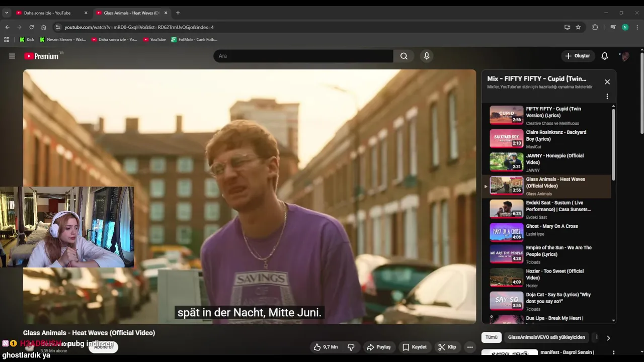Viewport: 644px width, 362px height.
Task: Like the Heat Waves video
Action: tap(326, 347)
